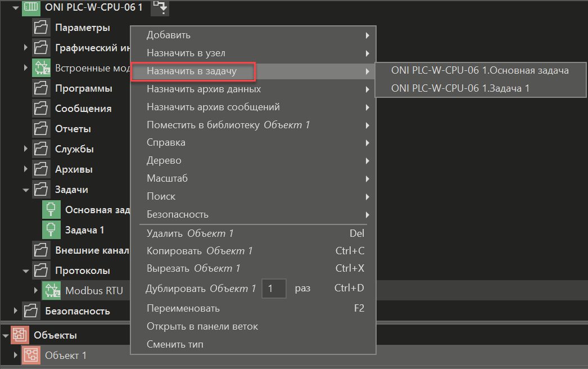The height and width of the screenshot is (369, 588).
Task: Select the Задача 1 tree label
Action: pos(85,230)
